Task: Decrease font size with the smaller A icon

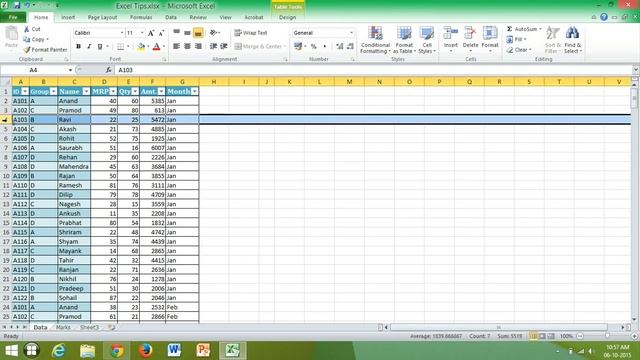Action: click(161, 33)
